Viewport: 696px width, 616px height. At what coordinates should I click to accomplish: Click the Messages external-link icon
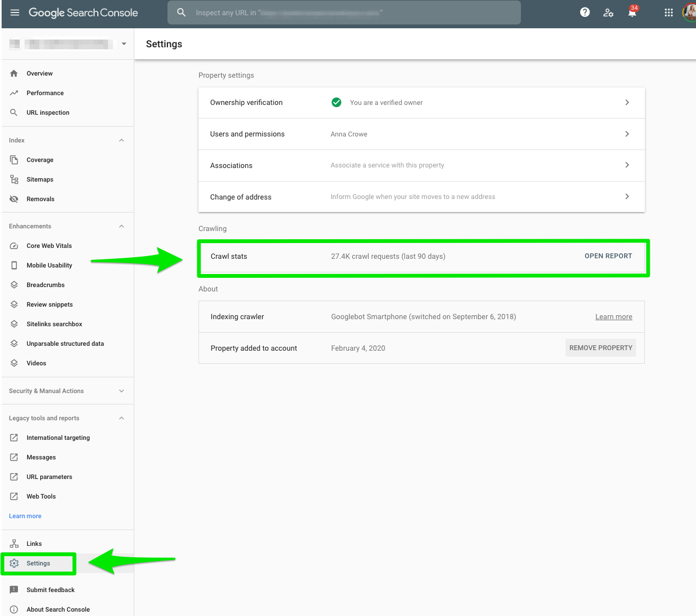click(x=14, y=457)
